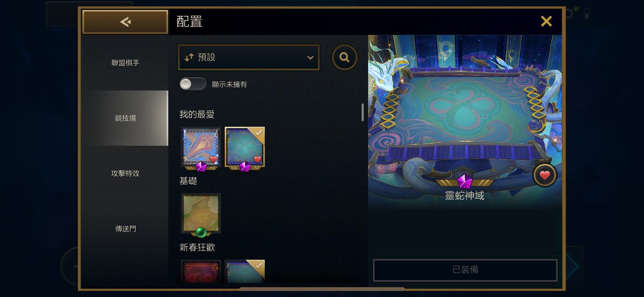
Task: Select the 傳送門 tab
Action: 125,229
